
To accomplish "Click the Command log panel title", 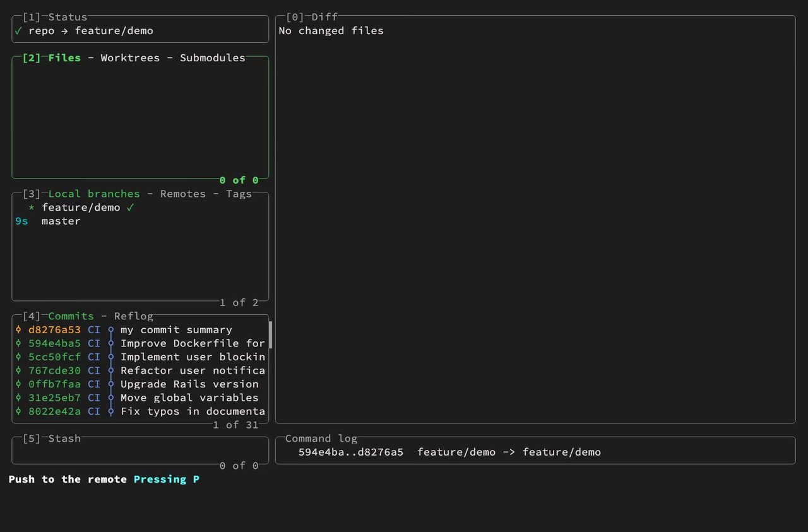I will pyautogui.click(x=321, y=439).
